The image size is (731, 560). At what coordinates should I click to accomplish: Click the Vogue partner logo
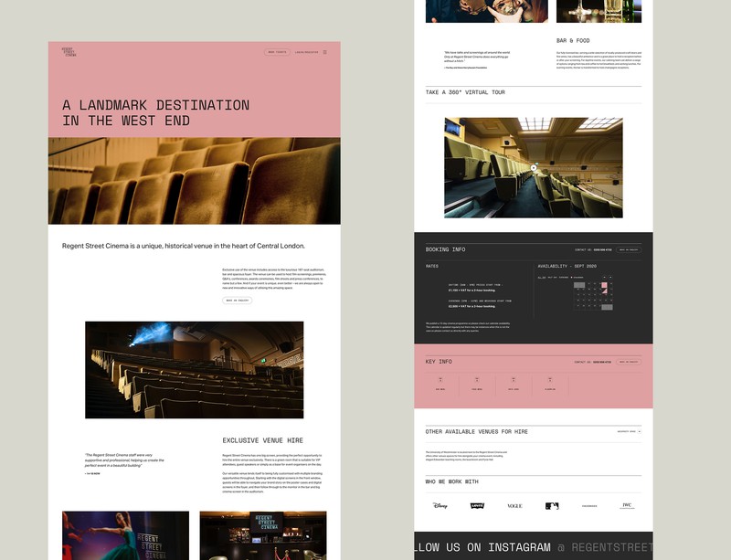click(x=514, y=505)
